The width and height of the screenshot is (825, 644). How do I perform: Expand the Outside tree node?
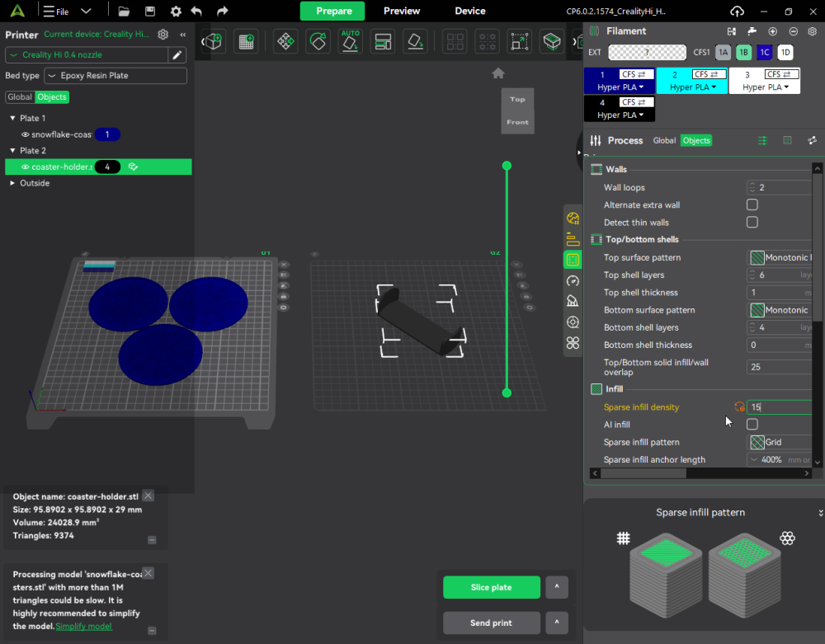tap(12, 183)
